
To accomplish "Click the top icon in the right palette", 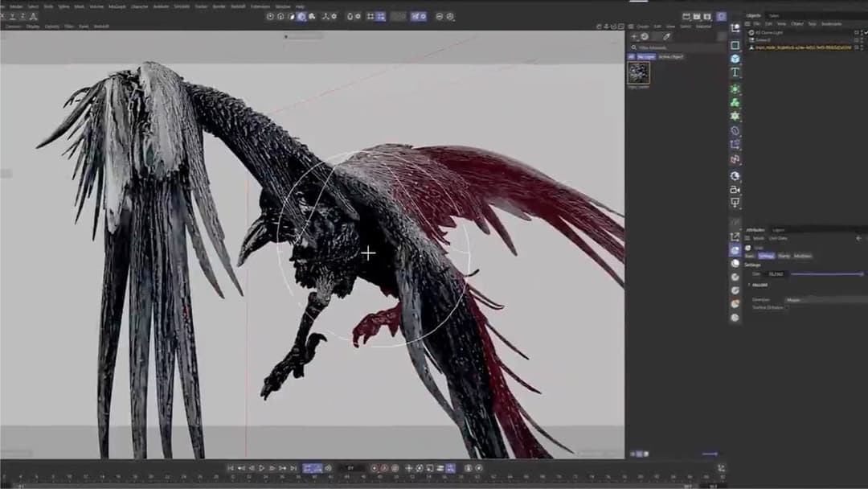I will [x=735, y=28].
